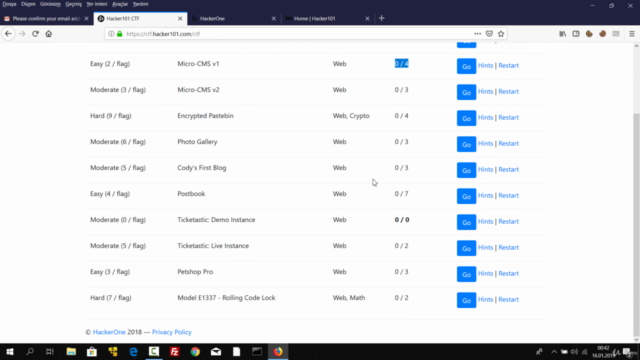This screenshot has width=640, height=360.
Task: Click the 'Hard (7 / flag)' difficulty text
Action: coord(111,298)
